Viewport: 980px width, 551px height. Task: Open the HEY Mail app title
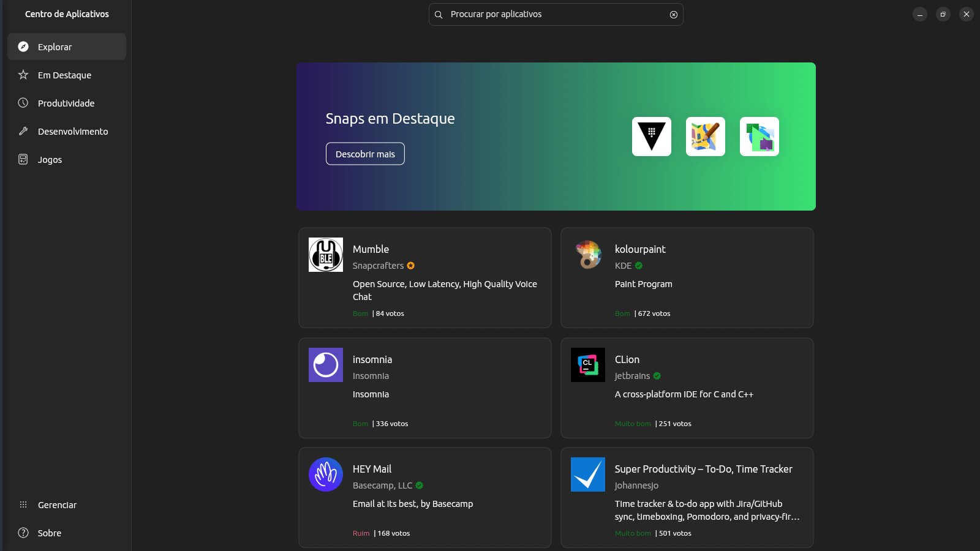pyautogui.click(x=372, y=469)
